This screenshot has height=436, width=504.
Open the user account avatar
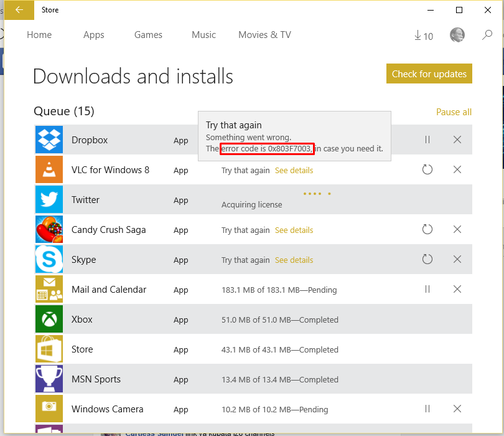[x=457, y=35]
